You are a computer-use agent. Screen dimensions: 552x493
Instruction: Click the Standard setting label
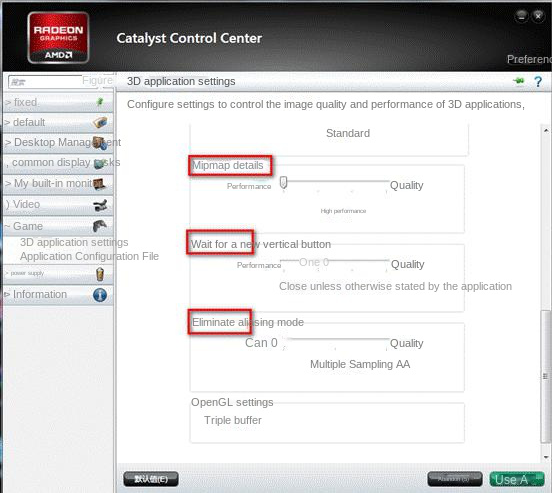point(348,133)
